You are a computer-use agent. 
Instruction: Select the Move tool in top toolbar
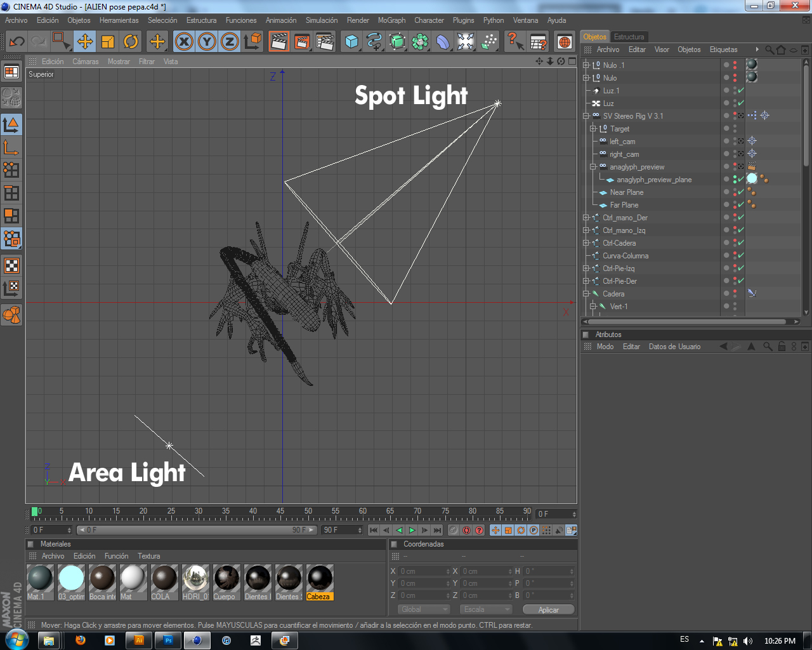tap(84, 42)
